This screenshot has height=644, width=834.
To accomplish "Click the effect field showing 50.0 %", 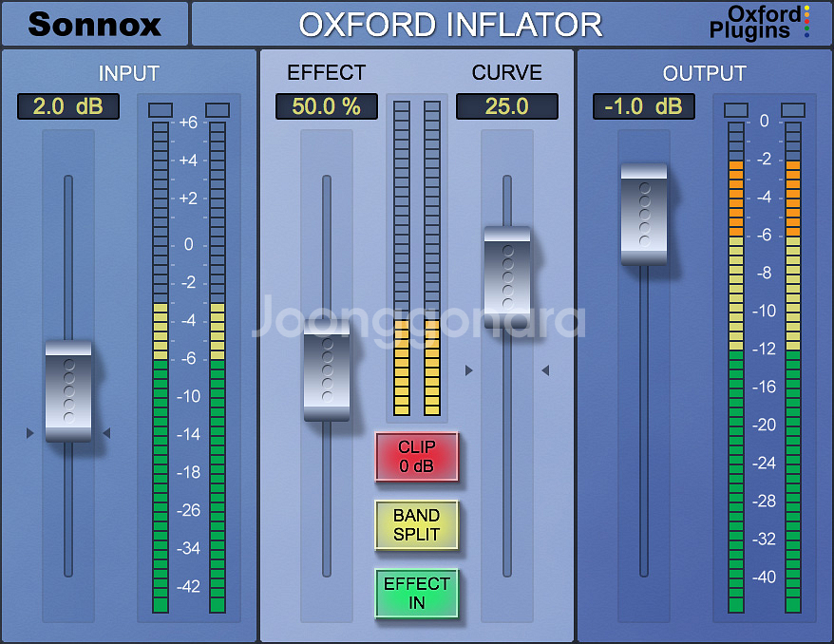I will pos(326,106).
